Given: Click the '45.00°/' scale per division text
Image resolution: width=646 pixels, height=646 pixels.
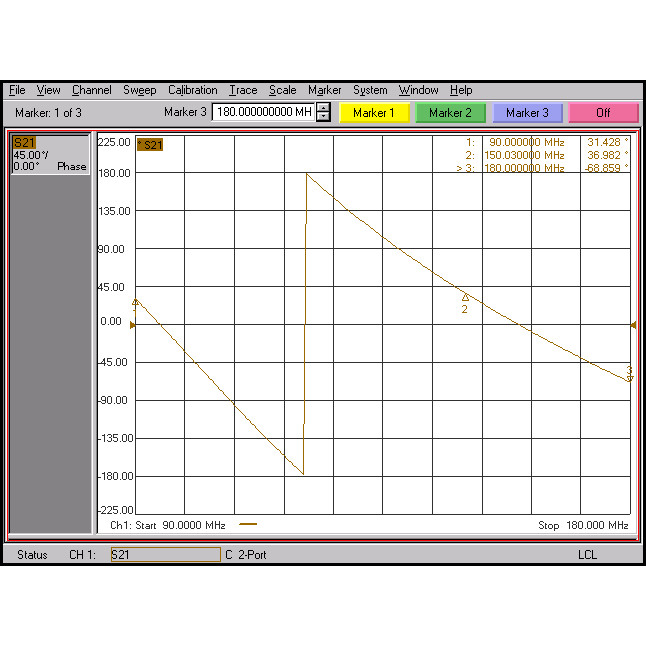Looking at the screenshot, I should click(31, 155).
